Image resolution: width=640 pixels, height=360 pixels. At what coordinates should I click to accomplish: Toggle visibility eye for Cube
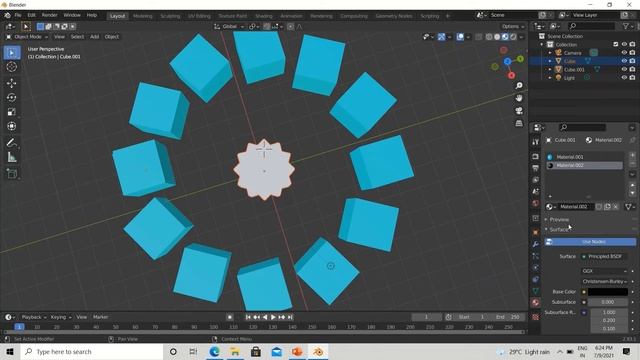tap(624, 61)
